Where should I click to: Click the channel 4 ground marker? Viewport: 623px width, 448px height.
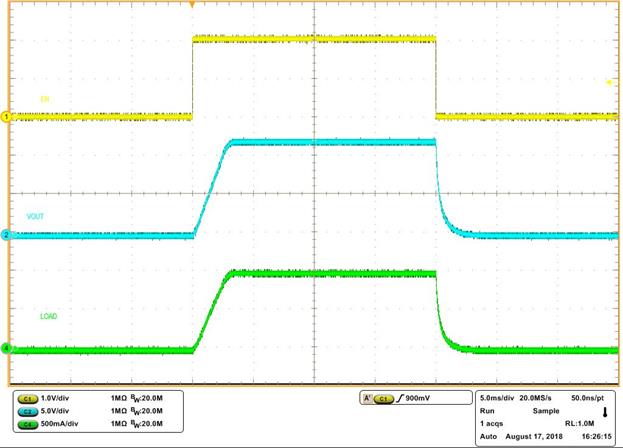5,348
